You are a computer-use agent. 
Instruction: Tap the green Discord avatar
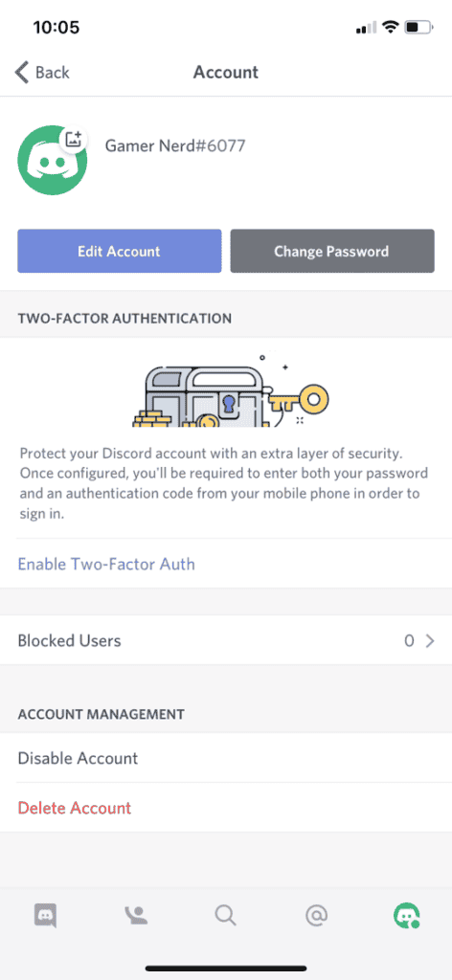tap(53, 160)
